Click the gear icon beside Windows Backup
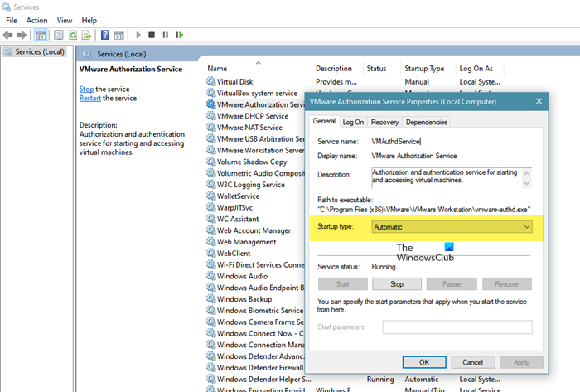This screenshot has width=580, height=392. tap(210, 299)
